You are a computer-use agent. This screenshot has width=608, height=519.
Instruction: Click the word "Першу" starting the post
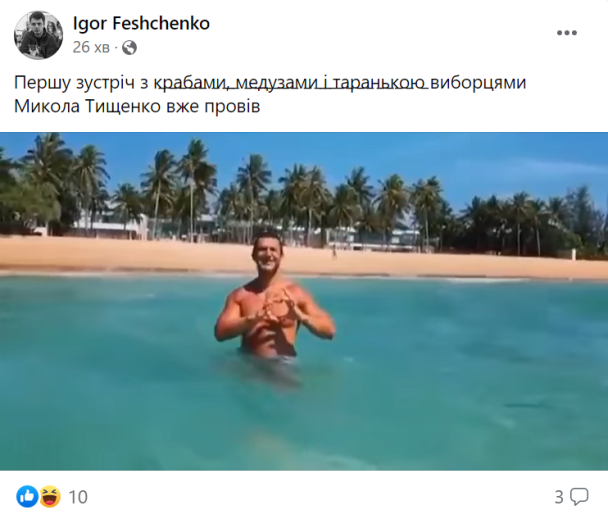(43, 83)
